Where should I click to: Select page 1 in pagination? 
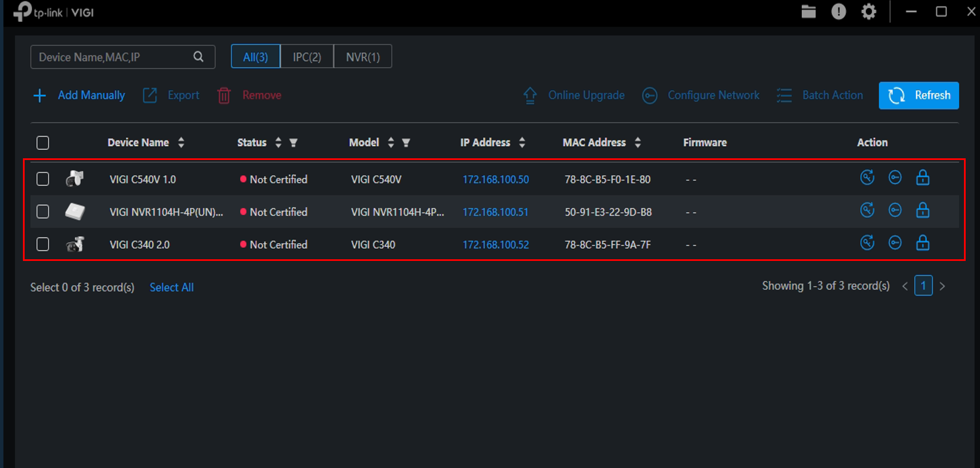point(923,286)
